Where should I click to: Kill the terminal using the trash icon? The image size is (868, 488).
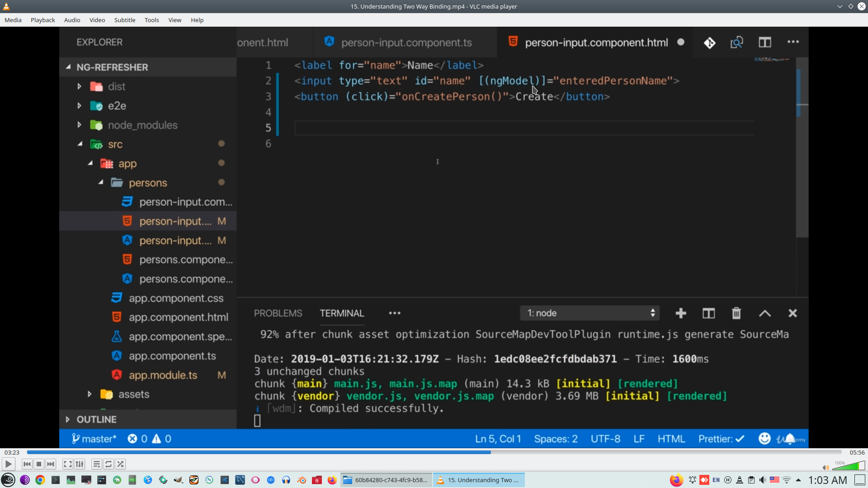pyautogui.click(x=736, y=313)
